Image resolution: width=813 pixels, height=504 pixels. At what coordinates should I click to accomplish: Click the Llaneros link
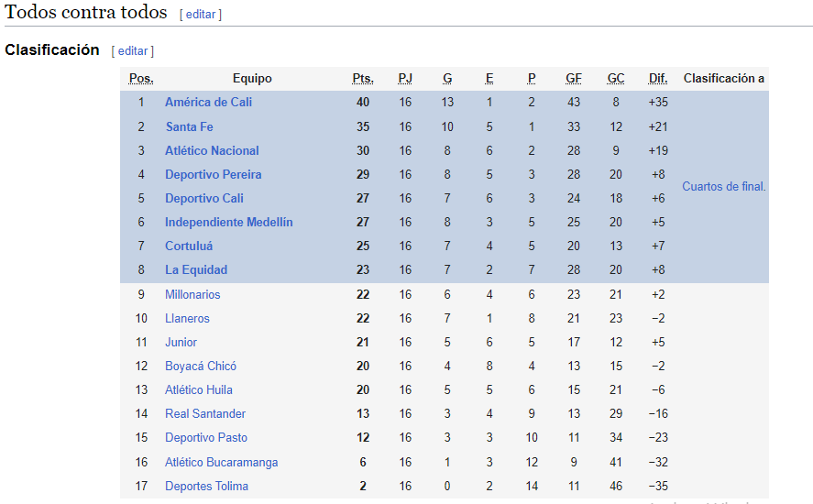187,318
